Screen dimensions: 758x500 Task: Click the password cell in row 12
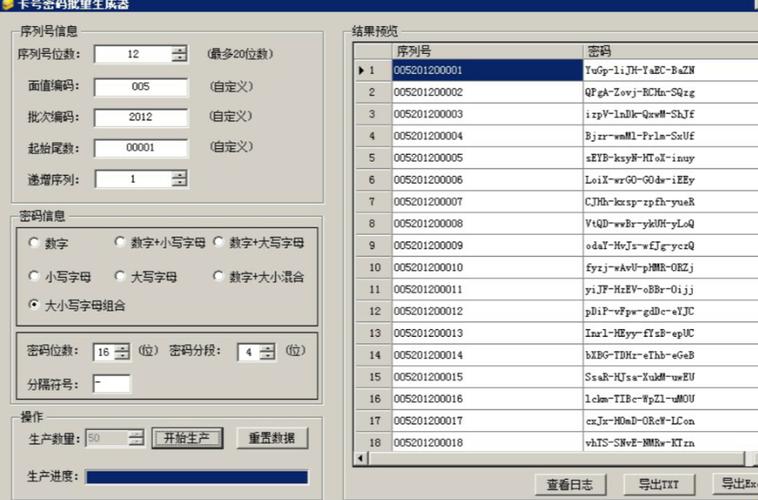point(671,311)
